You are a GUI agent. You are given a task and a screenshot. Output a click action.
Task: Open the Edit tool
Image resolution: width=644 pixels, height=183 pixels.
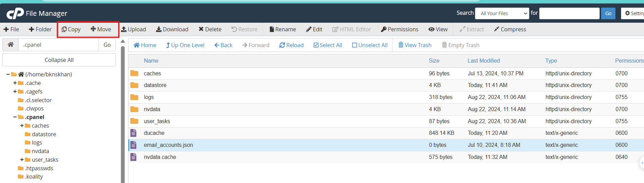click(x=314, y=29)
